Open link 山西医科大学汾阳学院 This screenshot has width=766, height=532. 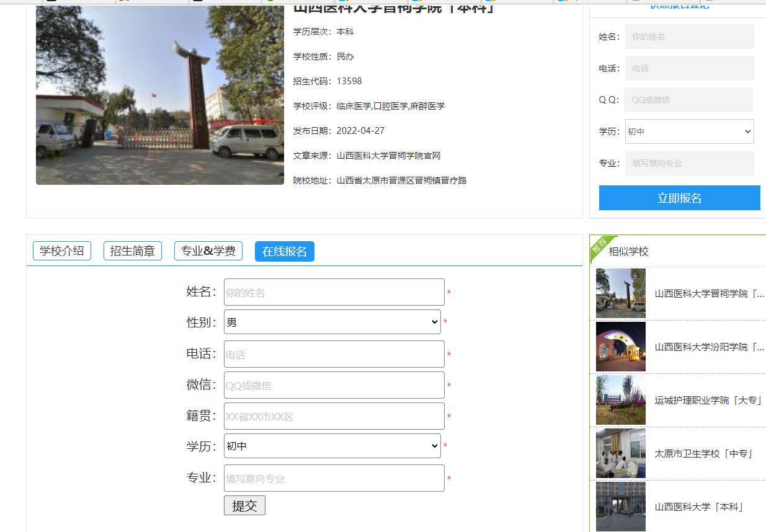coord(710,347)
